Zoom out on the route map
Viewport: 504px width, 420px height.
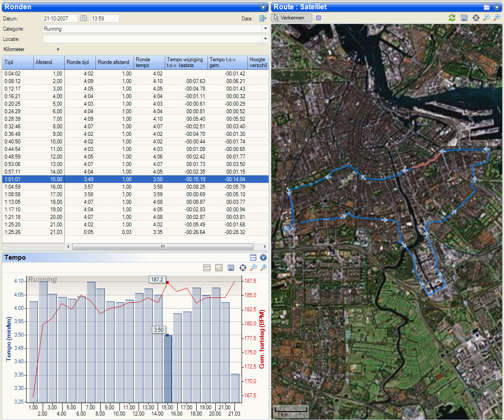[x=487, y=18]
